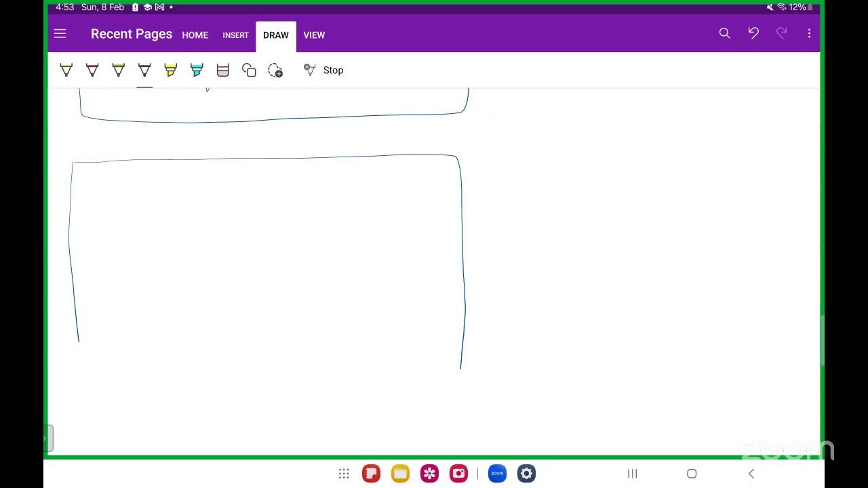Image resolution: width=868 pixels, height=488 pixels.
Task: Redo the last action
Action: [x=781, y=33]
